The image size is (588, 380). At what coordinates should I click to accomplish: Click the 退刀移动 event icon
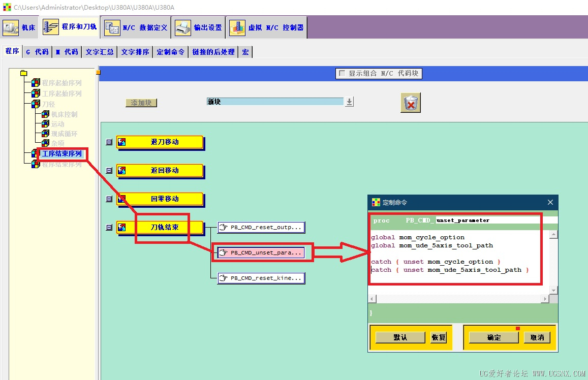click(122, 142)
